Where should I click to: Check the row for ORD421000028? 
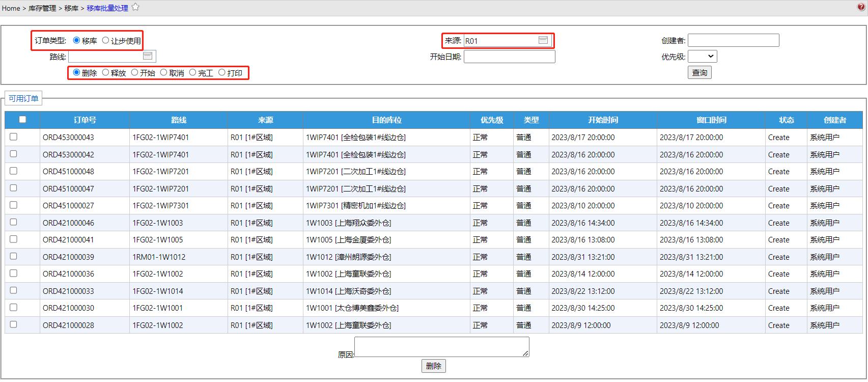click(x=14, y=324)
